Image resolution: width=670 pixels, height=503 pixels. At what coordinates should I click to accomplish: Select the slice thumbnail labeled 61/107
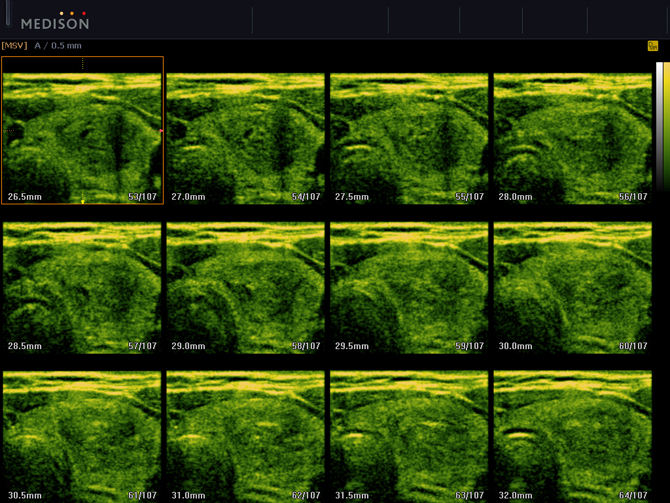pyautogui.click(x=82, y=437)
